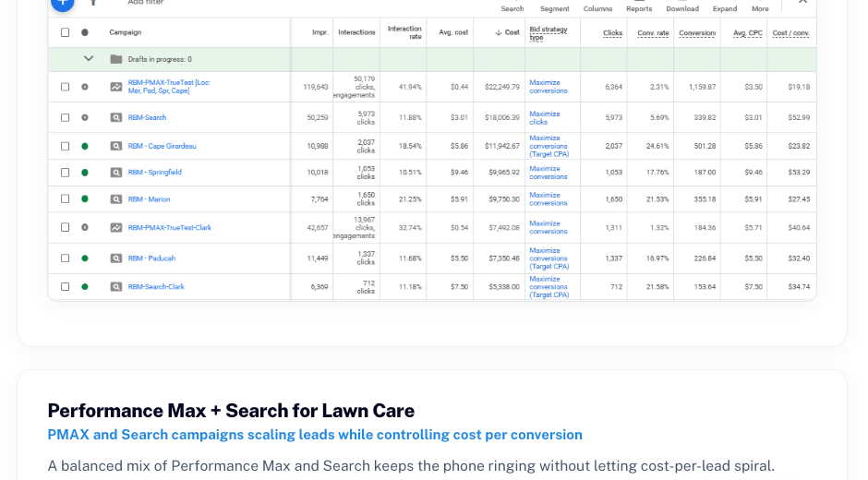868x480 pixels.
Task: Open the paused status dot for RBM-Search
Action: tap(85, 117)
